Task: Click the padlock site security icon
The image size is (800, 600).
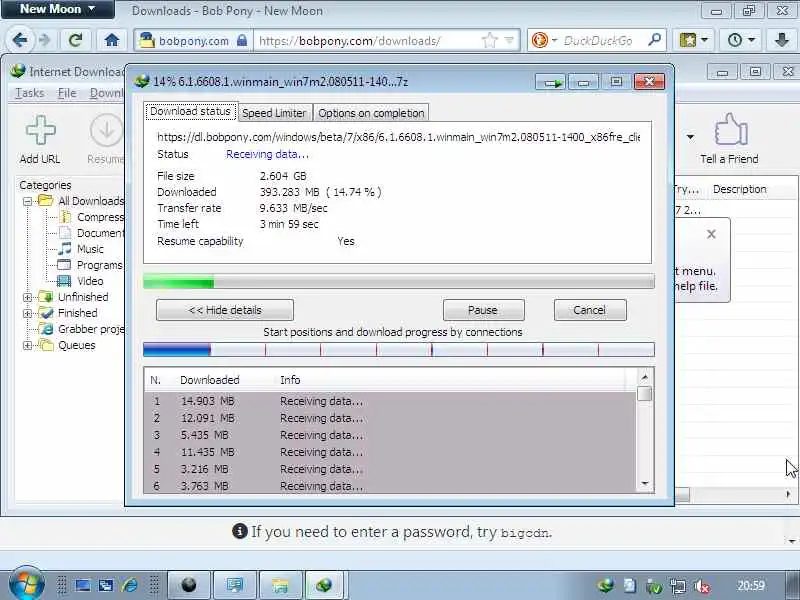Action: pyautogui.click(x=242, y=40)
